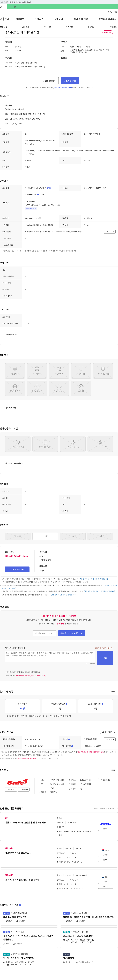The width and height of the screenshot is (118, 980).
Task: Jump to the 근무조건 section tab
Action: pyautogui.click(x=25, y=27)
